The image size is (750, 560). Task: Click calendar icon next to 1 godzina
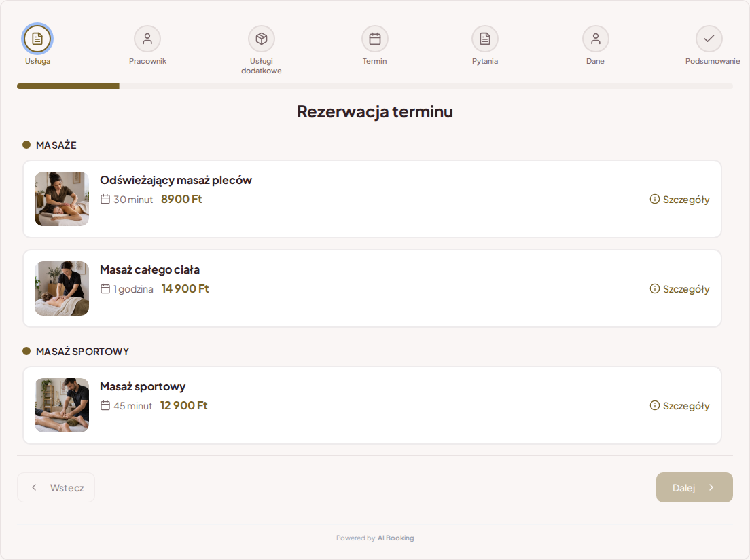tap(105, 288)
